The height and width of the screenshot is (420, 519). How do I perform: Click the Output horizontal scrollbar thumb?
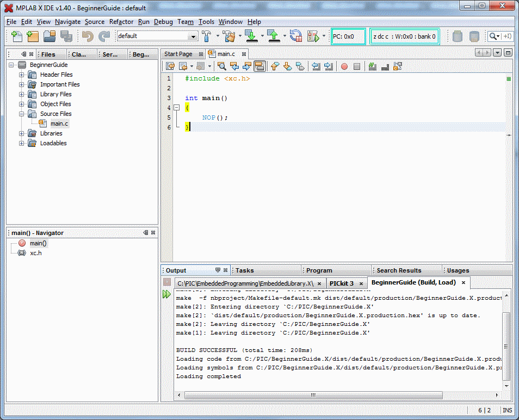coord(313,395)
